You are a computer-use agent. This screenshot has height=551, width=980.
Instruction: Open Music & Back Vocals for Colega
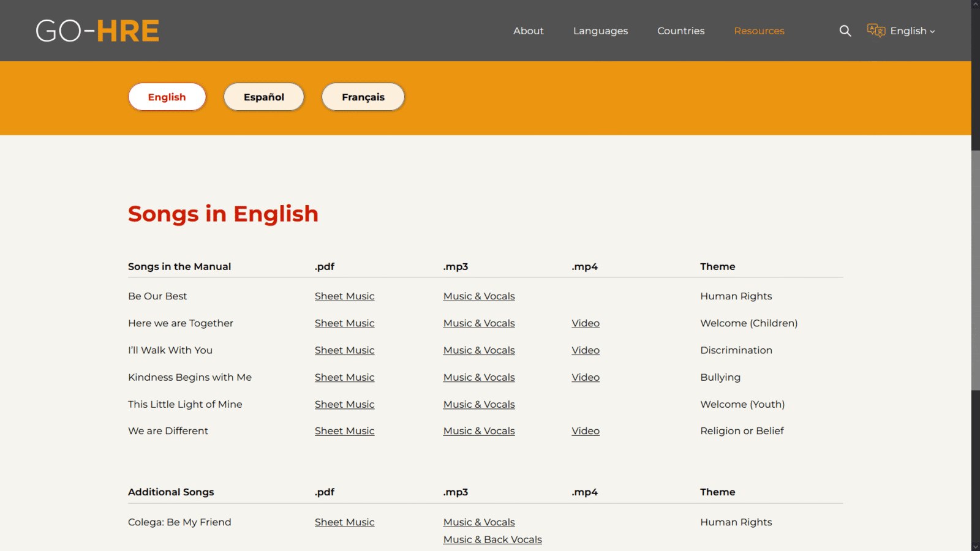pos(492,539)
